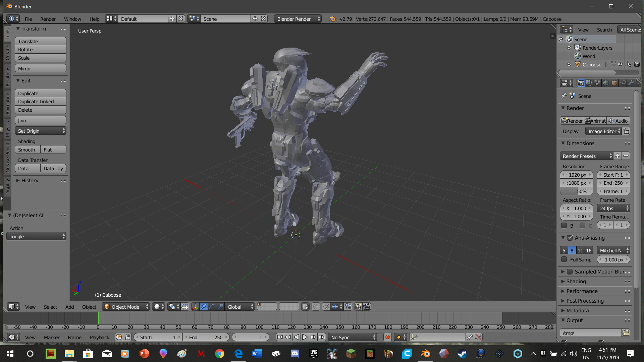Screen dimensions: 644x362
Task: Click the timeline End frame field
Action: coord(206,337)
